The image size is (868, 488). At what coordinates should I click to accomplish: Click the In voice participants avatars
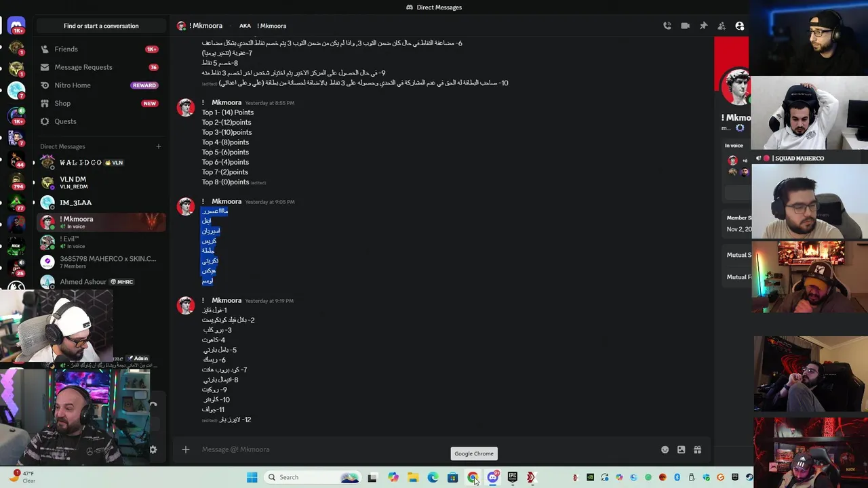click(738, 166)
